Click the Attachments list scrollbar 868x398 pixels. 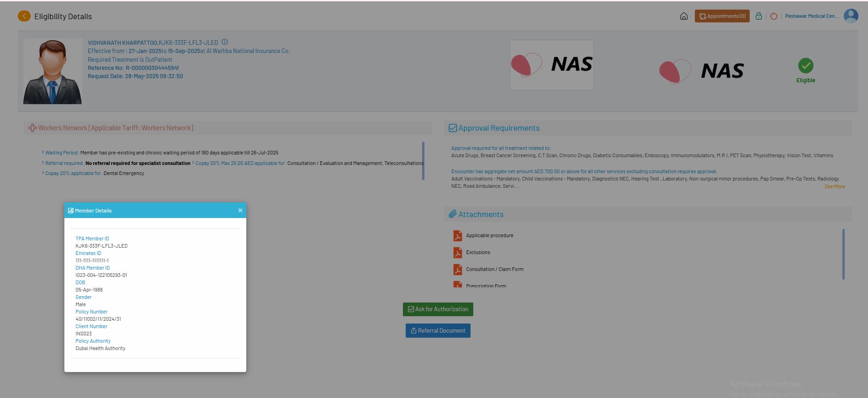tap(843, 254)
